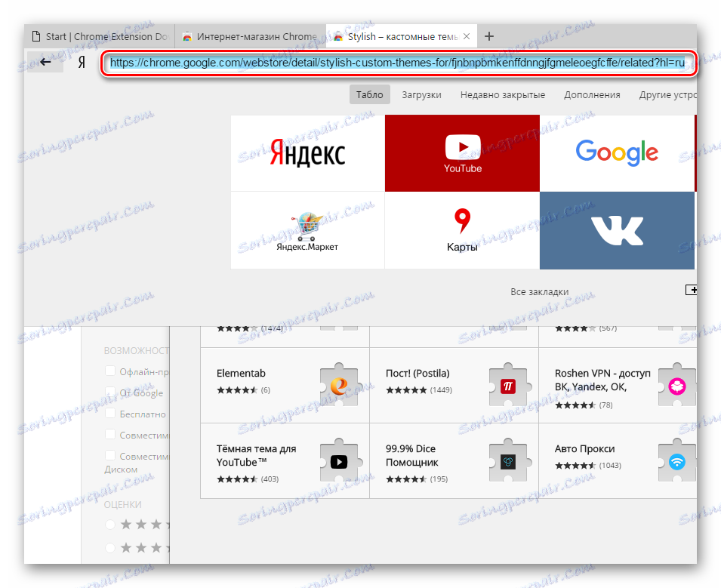Click the Yandex 'Я' logo icon

82,62
